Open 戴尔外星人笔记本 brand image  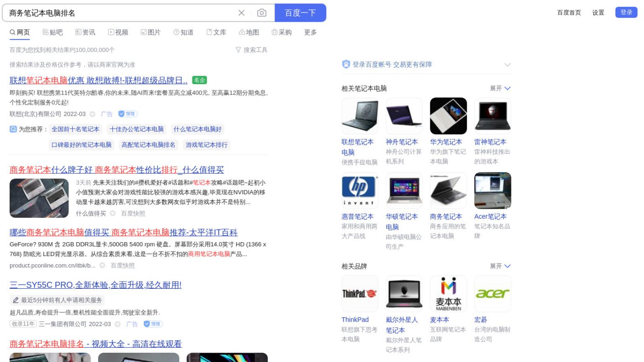pos(404,294)
